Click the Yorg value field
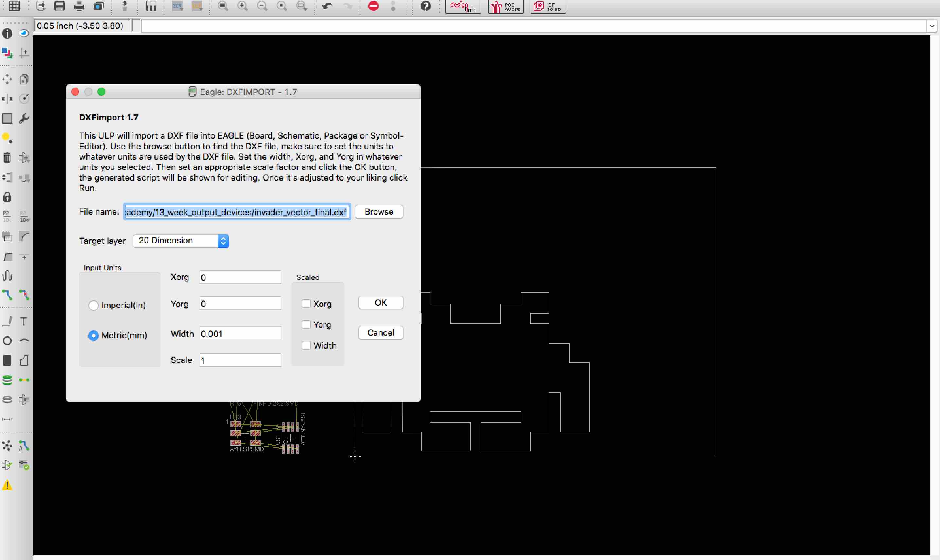940x560 pixels. (240, 304)
